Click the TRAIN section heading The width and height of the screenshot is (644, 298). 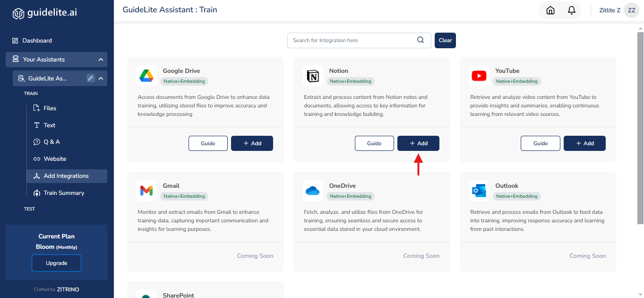[31, 94]
